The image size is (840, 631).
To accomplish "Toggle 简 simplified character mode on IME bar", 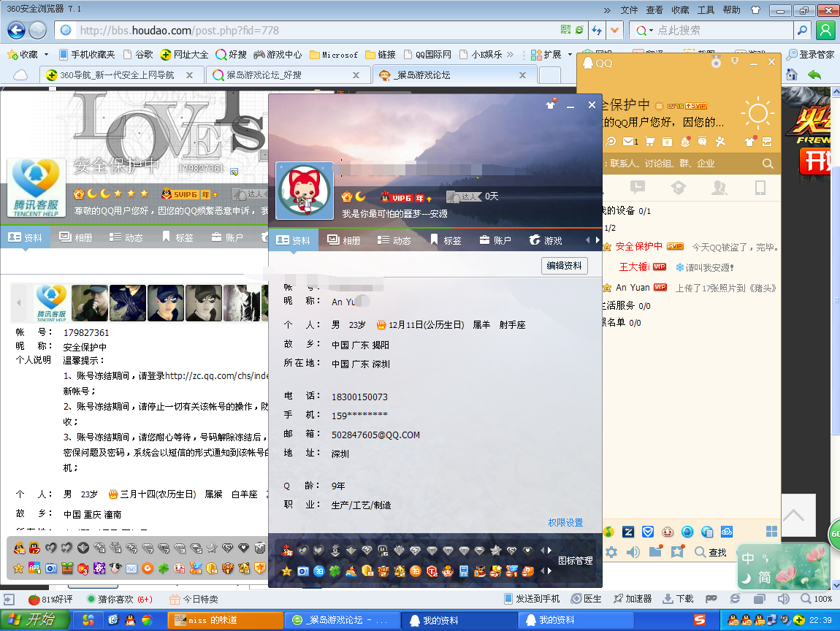I will click(x=765, y=578).
